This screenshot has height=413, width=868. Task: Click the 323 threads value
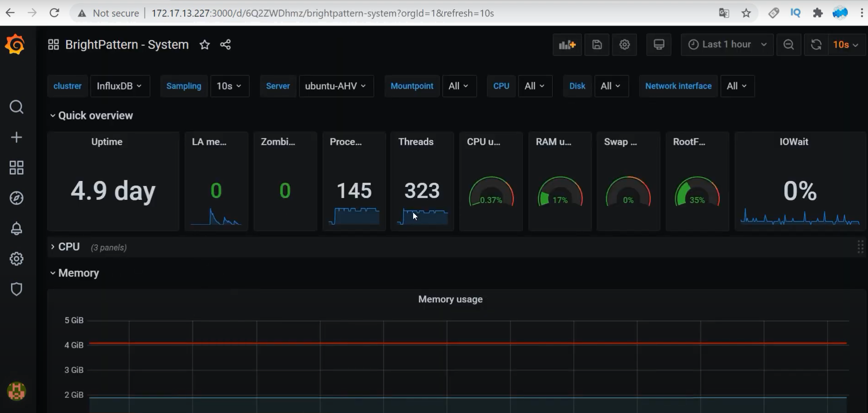click(x=422, y=191)
